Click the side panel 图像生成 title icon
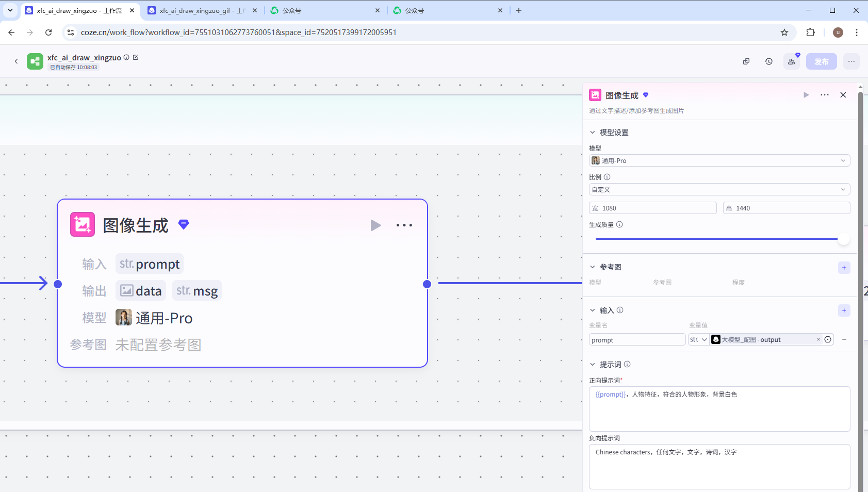This screenshot has height=492, width=868. 595,95
